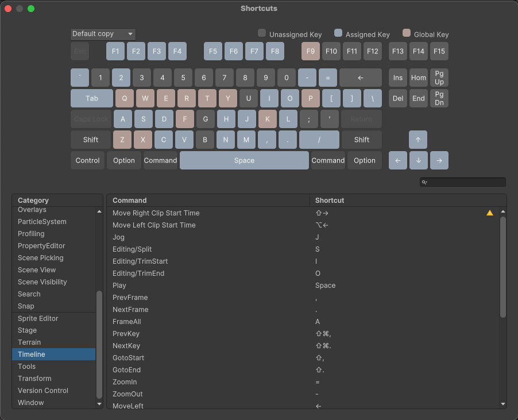Select the Tab key
The height and width of the screenshot is (420, 518).
pos(91,98)
